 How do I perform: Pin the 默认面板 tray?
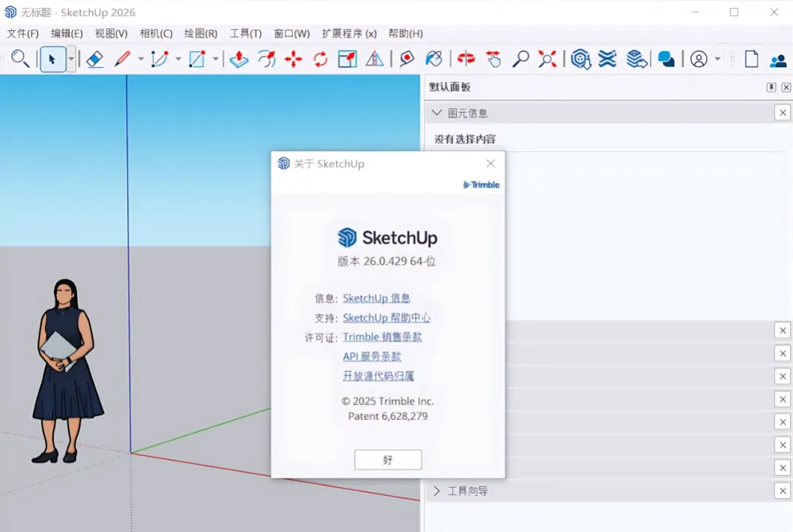pos(772,87)
